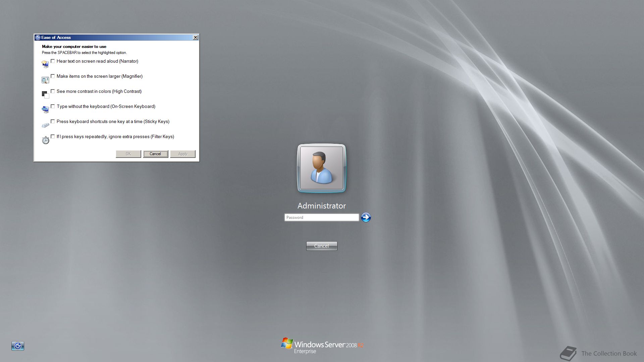The height and width of the screenshot is (362, 644).
Task: Click the 'Make your computer easier to use' heading
Action: pyautogui.click(x=74, y=47)
